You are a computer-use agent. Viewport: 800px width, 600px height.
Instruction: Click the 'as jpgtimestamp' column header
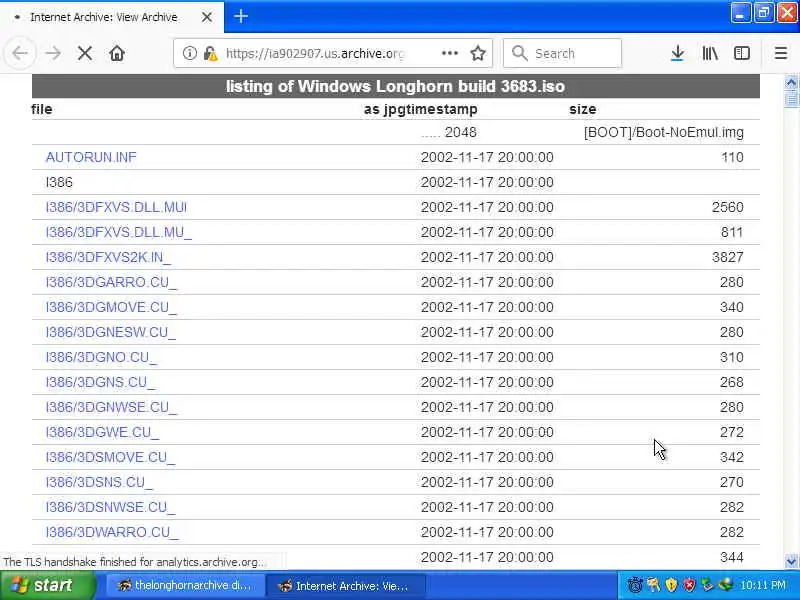click(x=420, y=109)
